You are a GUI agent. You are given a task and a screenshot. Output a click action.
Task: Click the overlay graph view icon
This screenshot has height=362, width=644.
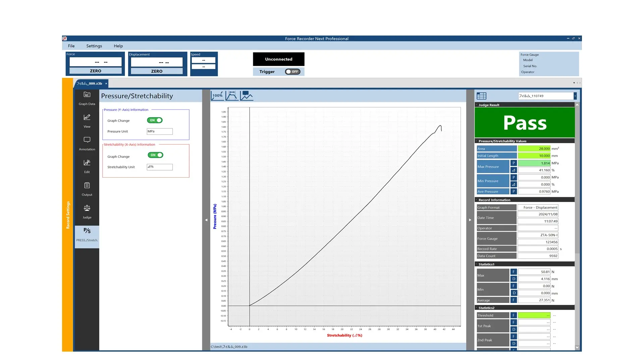[x=247, y=96]
